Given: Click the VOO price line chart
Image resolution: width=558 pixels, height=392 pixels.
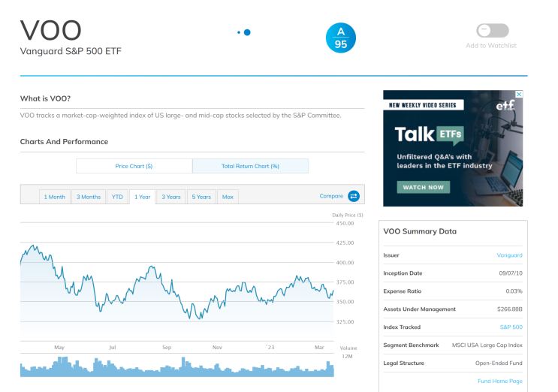Looking at the screenshot, I should point(177,282).
